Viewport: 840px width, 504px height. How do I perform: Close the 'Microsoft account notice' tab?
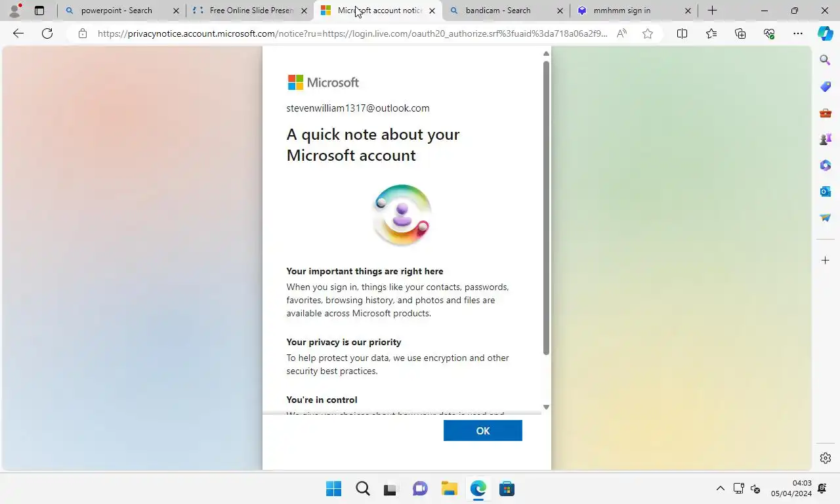tap(432, 10)
